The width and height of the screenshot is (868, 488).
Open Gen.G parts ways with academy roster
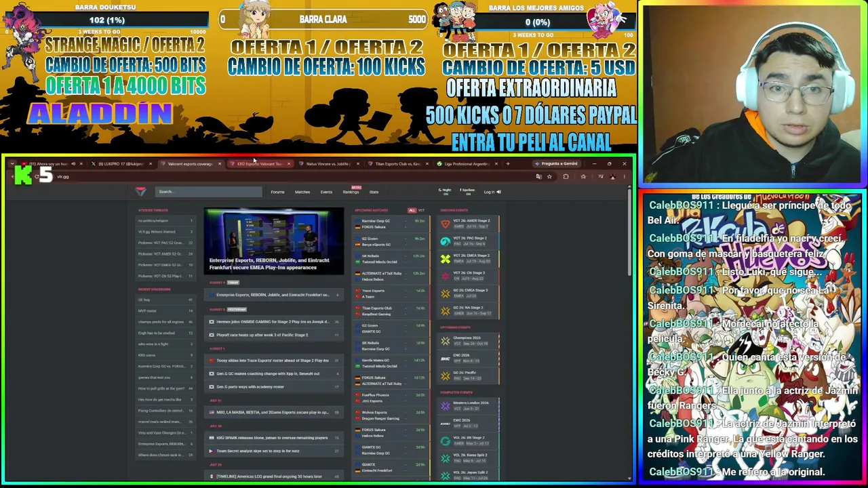[275, 387]
